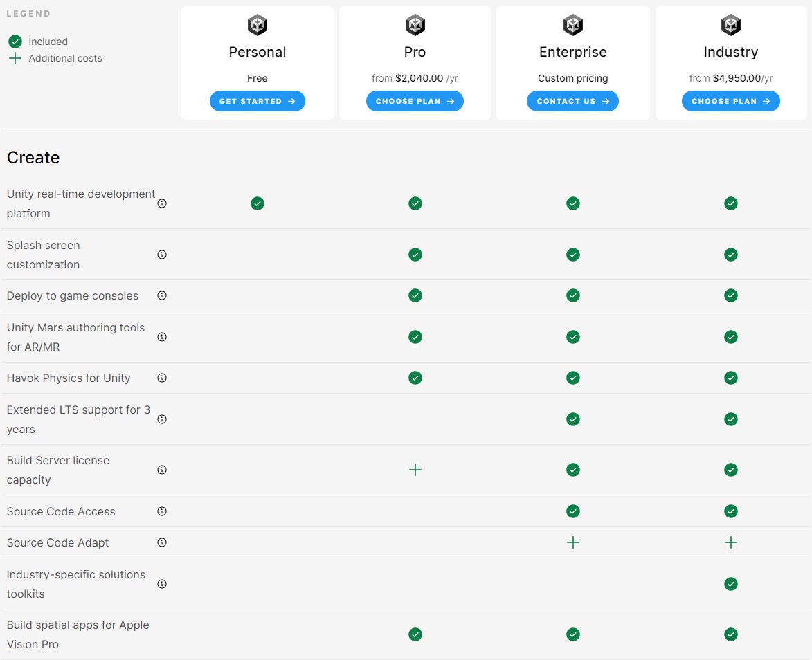Click the Industry plan title
This screenshot has height=660, width=812.
tap(731, 52)
